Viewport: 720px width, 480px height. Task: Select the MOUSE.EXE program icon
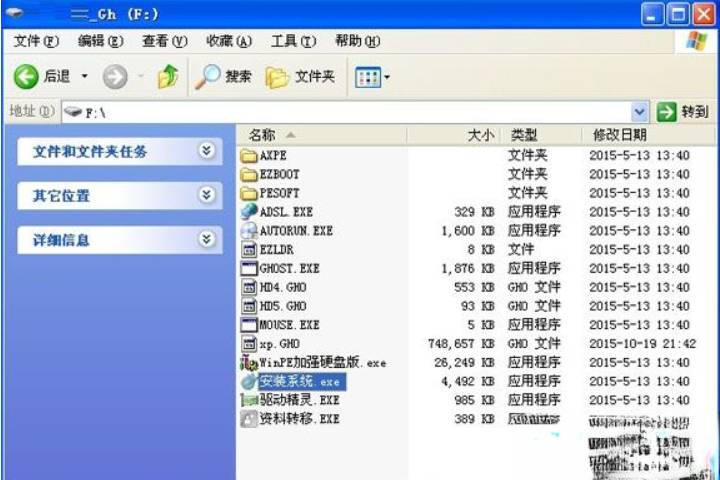[x=249, y=325]
